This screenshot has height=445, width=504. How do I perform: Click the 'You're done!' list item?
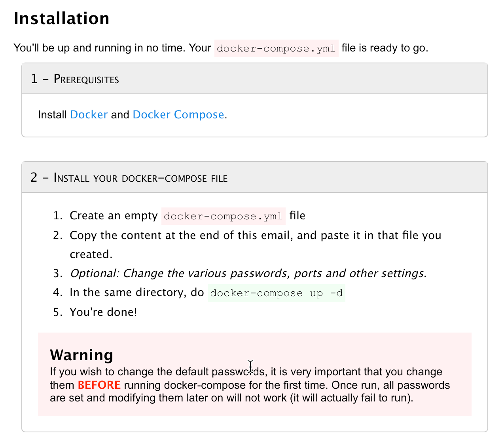103,312
